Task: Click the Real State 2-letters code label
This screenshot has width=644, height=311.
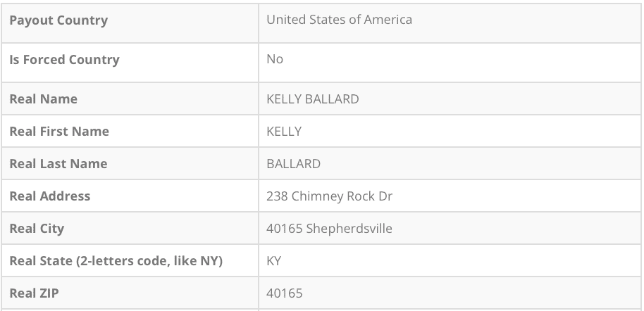Action: 116,261
